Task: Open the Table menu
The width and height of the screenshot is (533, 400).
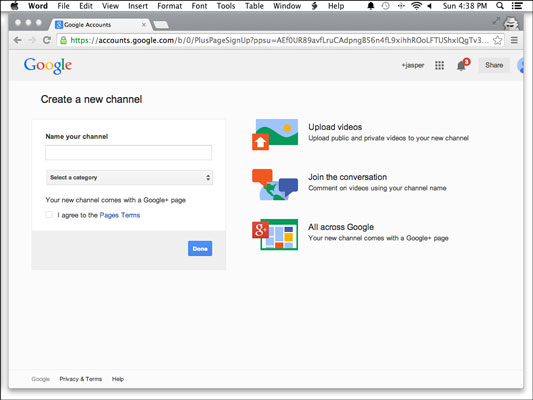Action: pos(254,6)
